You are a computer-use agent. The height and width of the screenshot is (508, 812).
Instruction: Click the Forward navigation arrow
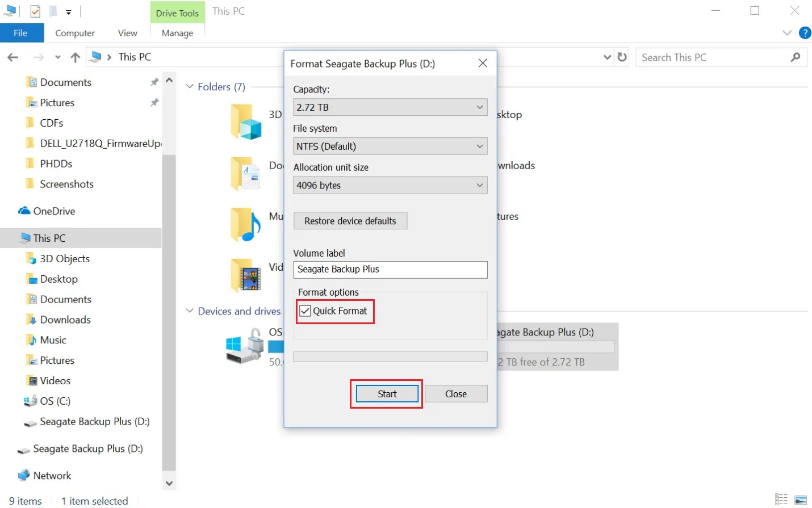[x=39, y=57]
